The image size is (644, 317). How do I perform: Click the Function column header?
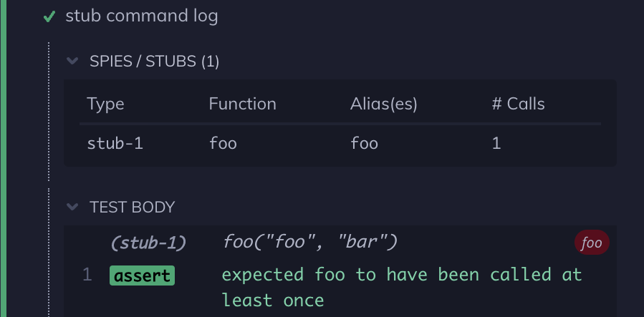point(242,104)
